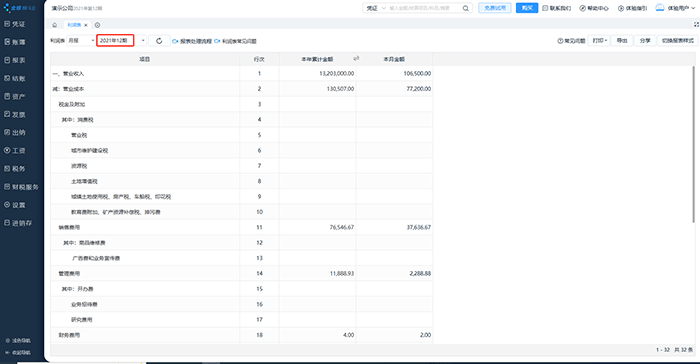Click the 免费试用 button
The image size is (700, 364).
495,8
